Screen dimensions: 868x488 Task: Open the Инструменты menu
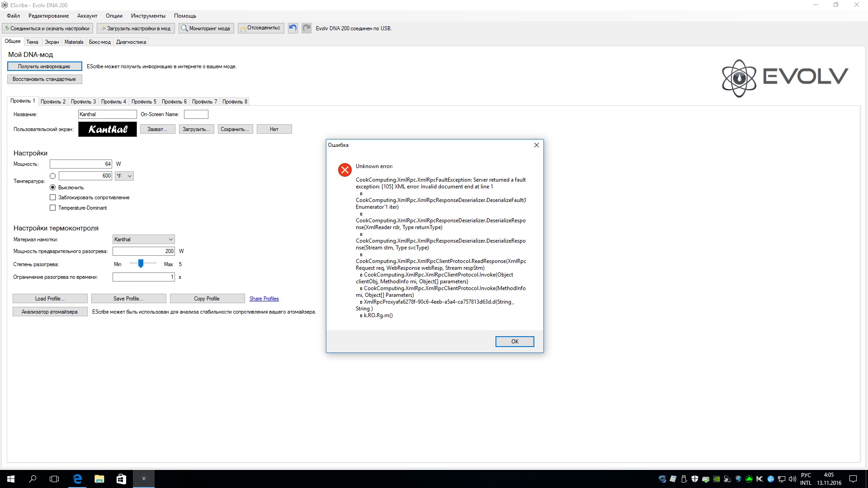coord(148,16)
